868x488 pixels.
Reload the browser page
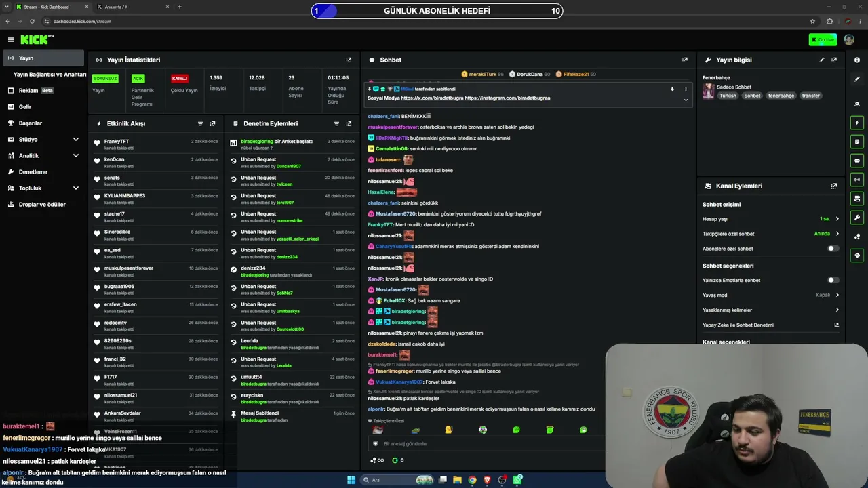pyautogui.click(x=32, y=21)
